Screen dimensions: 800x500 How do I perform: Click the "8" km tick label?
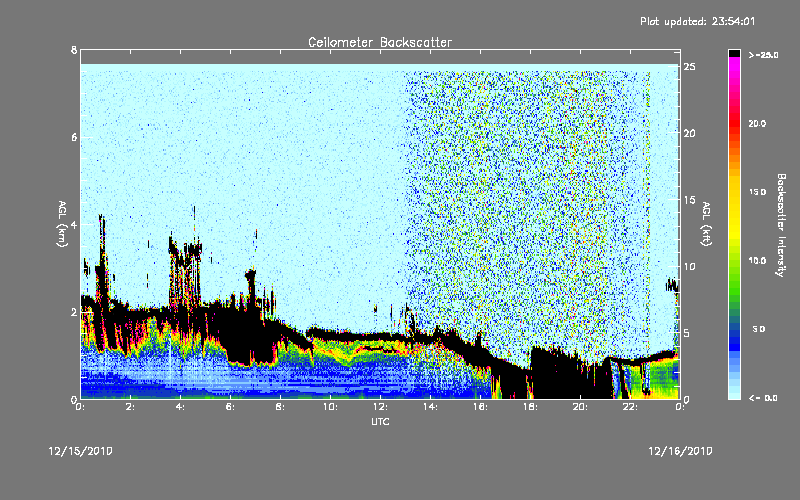point(74,50)
